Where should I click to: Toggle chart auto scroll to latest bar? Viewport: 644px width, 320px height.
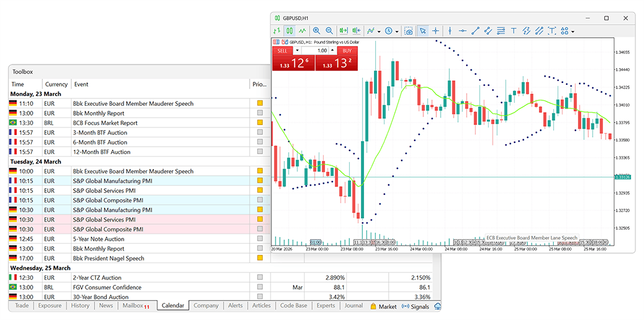tap(344, 31)
